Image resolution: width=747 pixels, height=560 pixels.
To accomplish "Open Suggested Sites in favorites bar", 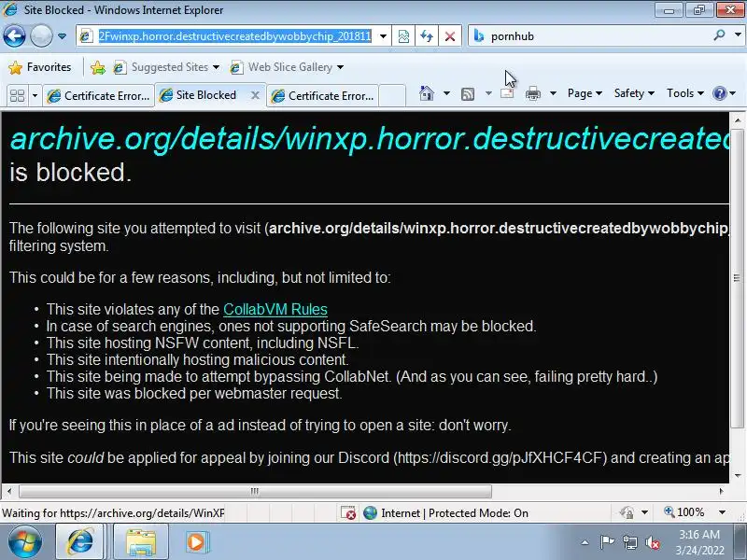I will 166,67.
